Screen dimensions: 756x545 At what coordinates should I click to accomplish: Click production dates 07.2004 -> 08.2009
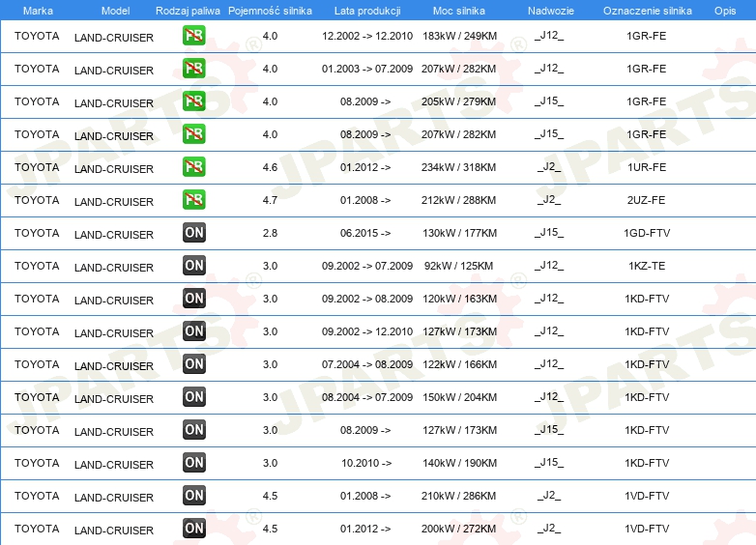pyautogui.click(x=367, y=364)
